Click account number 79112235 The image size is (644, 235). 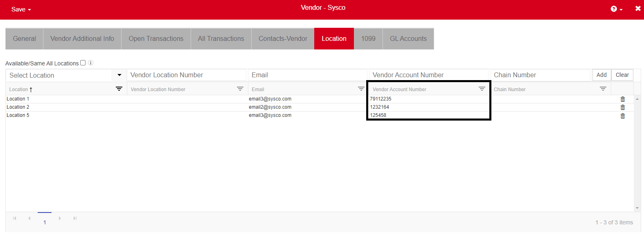(381, 99)
